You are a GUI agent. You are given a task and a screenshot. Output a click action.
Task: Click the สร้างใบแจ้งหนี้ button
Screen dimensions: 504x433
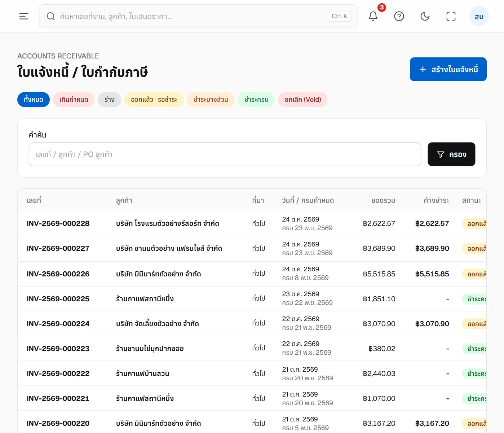448,69
